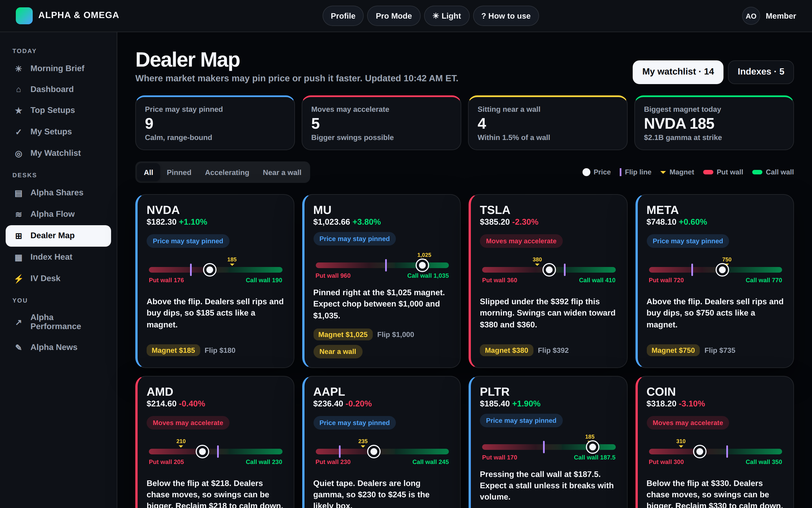This screenshot has height=508, width=812.
Task: Click the PLTR ticker heading
Action: tap(495, 392)
